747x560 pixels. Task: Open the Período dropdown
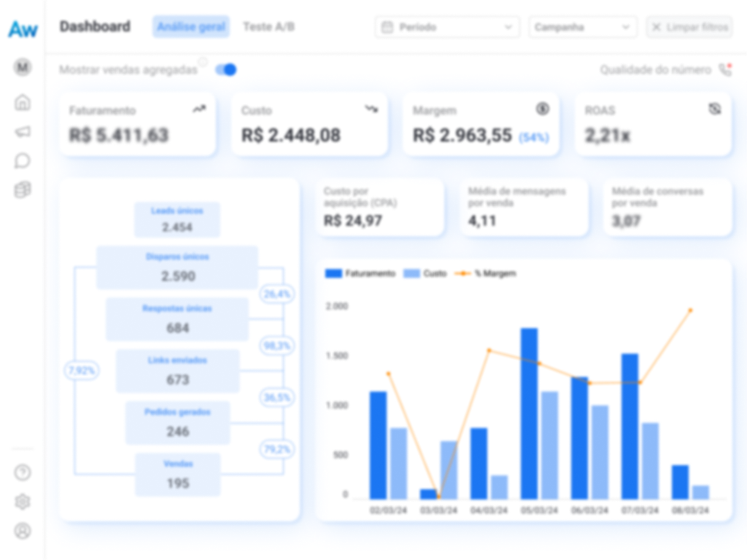[447, 27]
